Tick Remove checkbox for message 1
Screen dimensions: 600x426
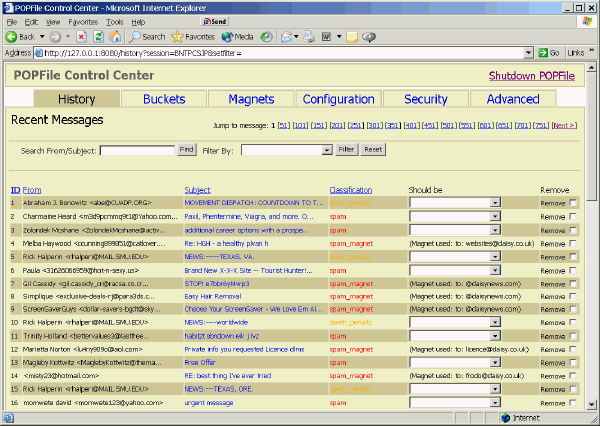(x=573, y=202)
